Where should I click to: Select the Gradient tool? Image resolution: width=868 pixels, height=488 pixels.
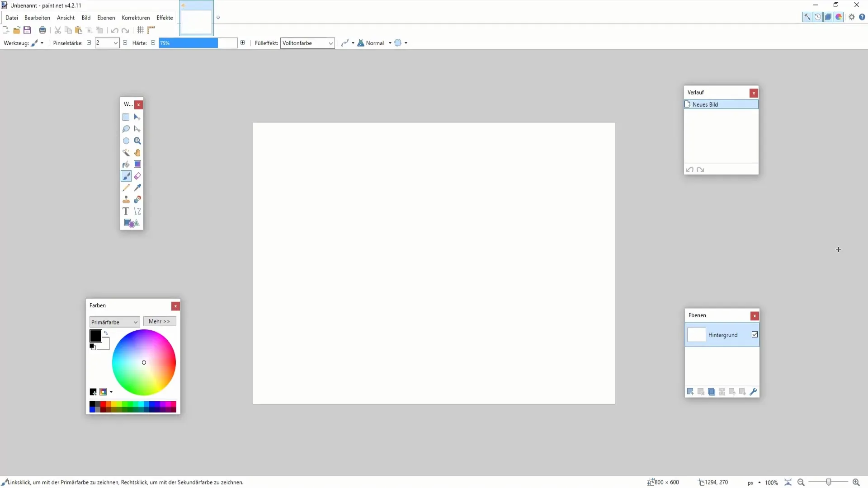tap(137, 164)
